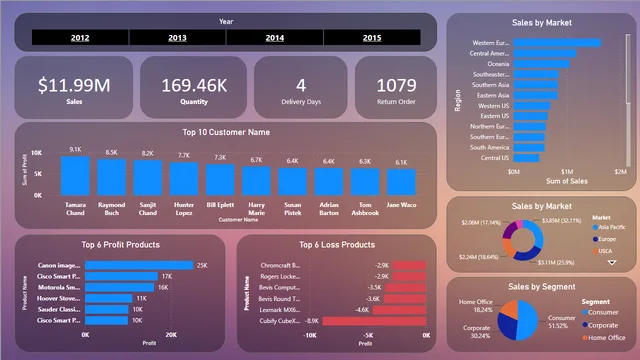The image size is (640, 360).
Task: Click the Eastern Asia sales bar
Action: coord(536,96)
